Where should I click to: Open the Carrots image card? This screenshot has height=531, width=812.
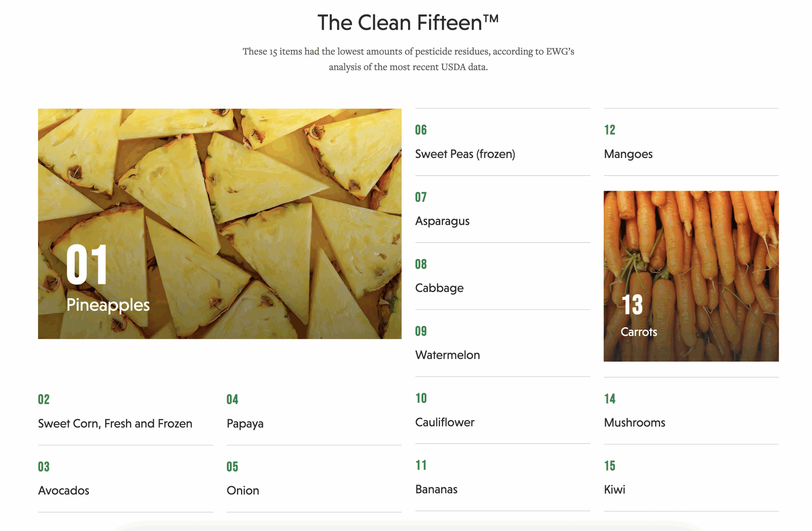[x=691, y=276]
